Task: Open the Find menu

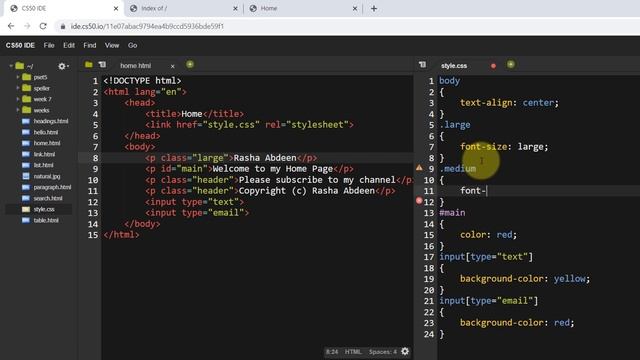Action: point(90,45)
